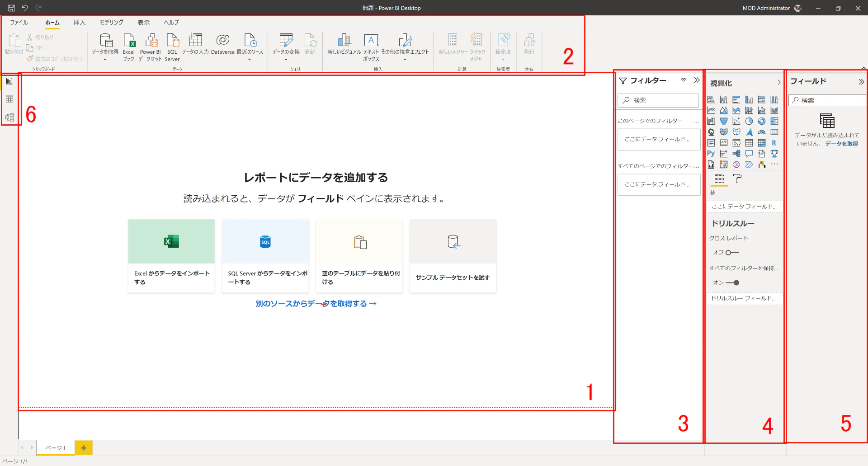This screenshot has width=868, height=466.
Task: Choose the Q&A speech bubble visual
Action: tap(749, 154)
